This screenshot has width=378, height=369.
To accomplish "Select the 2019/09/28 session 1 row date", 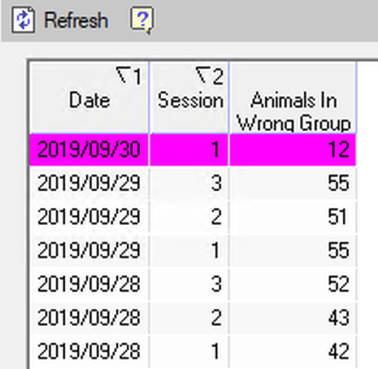I will pyautogui.click(x=89, y=351).
